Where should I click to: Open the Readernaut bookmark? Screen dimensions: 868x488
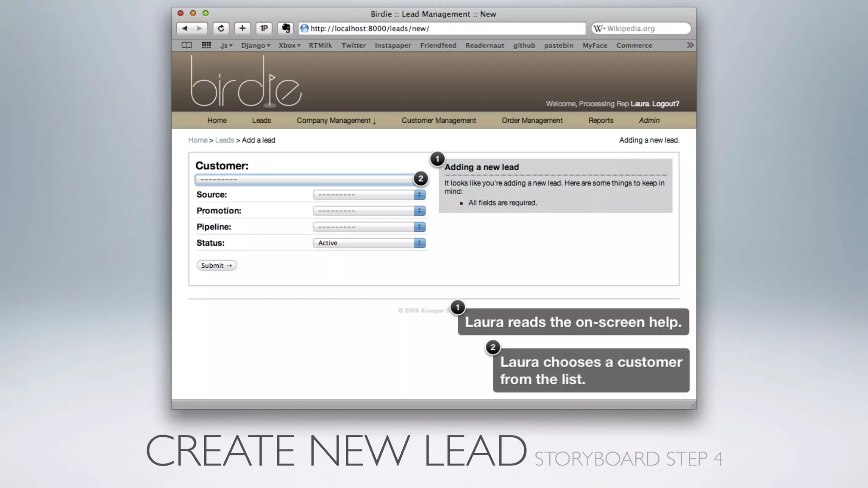pos(485,45)
